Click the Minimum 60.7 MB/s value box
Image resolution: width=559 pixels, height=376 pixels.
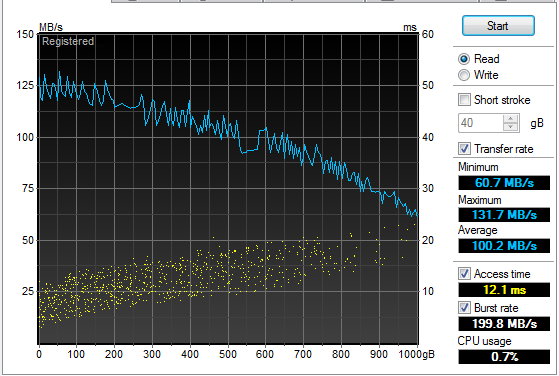pyautogui.click(x=504, y=183)
